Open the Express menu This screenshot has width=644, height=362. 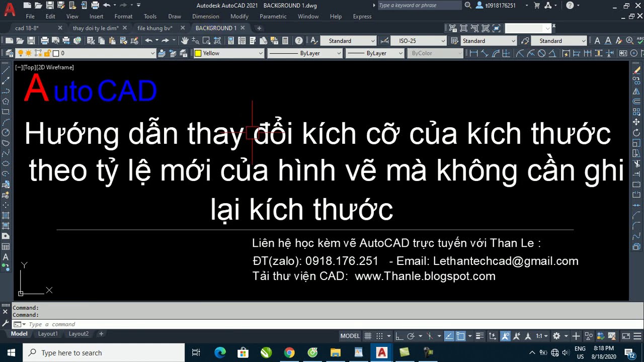point(362,17)
